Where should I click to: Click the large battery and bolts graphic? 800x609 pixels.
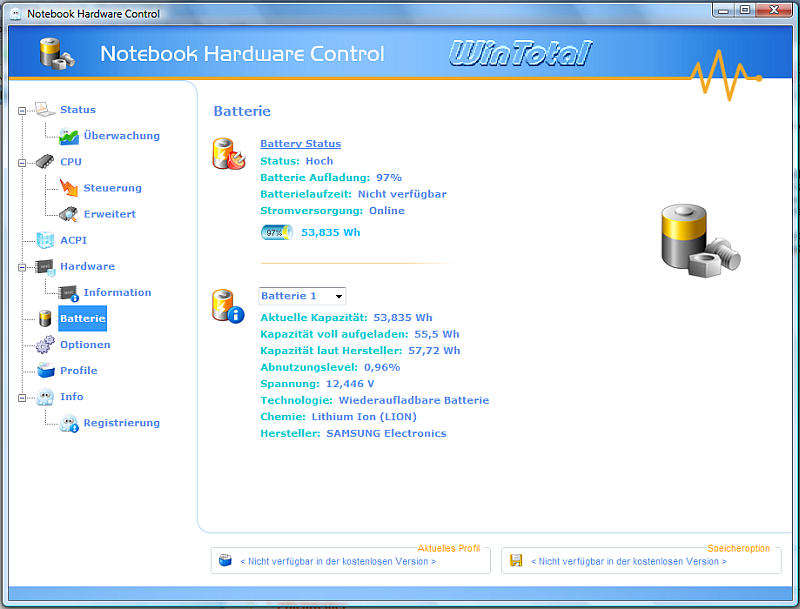click(701, 241)
